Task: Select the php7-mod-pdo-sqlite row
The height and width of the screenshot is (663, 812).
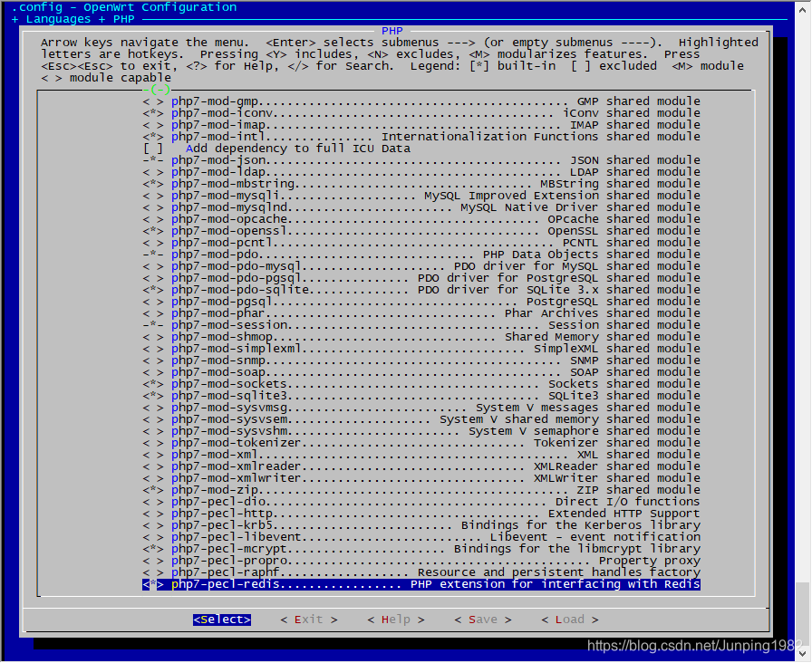Action: pyautogui.click(x=421, y=290)
